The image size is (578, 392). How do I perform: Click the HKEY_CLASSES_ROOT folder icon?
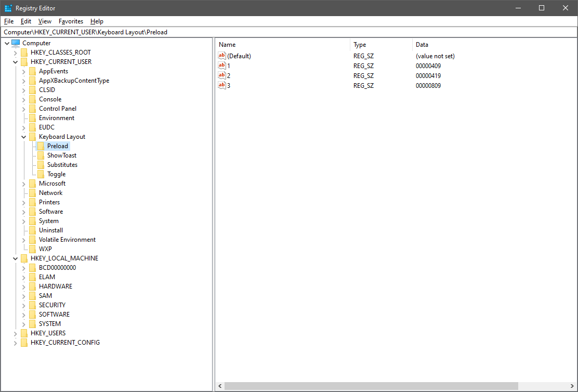click(x=24, y=53)
